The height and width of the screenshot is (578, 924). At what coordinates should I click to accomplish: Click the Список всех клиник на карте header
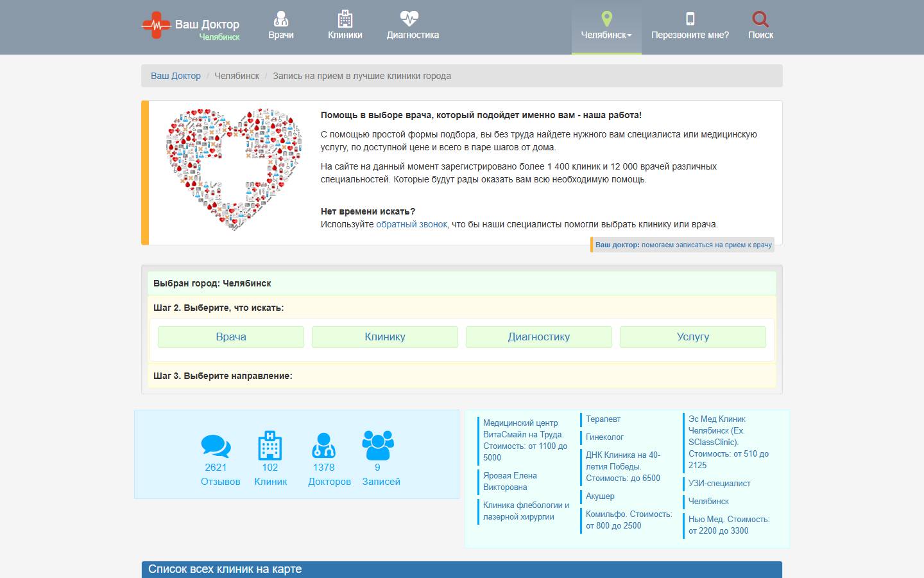pos(462,569)
